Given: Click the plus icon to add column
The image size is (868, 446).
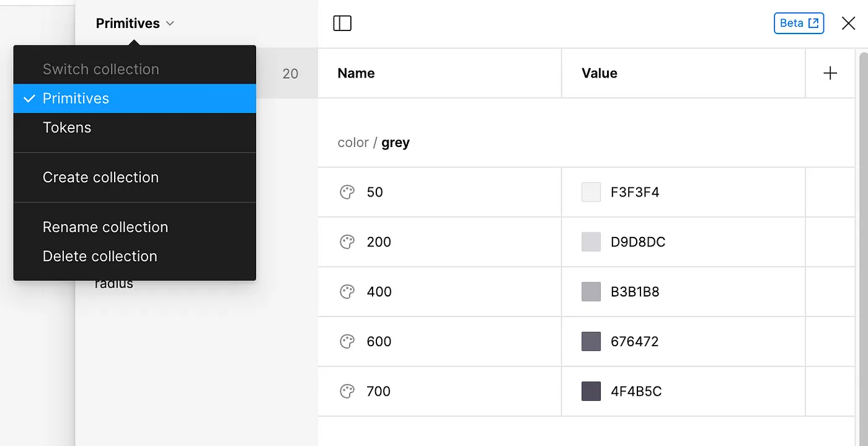Looking at the screenshot, I should [830, 73].
